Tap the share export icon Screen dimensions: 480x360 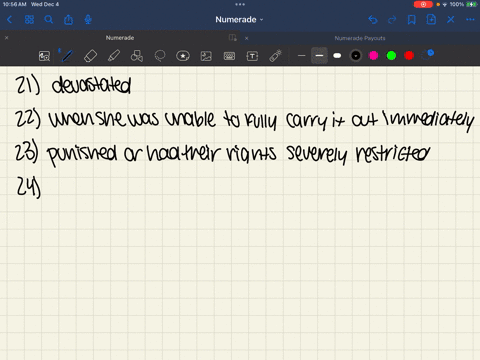pos(68,20)
